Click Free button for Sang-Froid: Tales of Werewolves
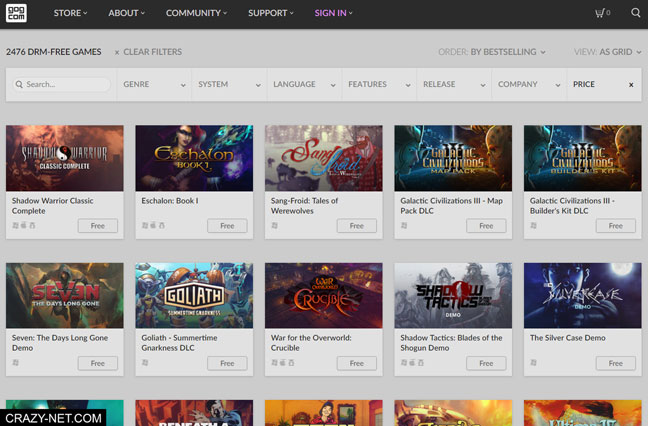648x426 pixels. click(x=357, y=226)
